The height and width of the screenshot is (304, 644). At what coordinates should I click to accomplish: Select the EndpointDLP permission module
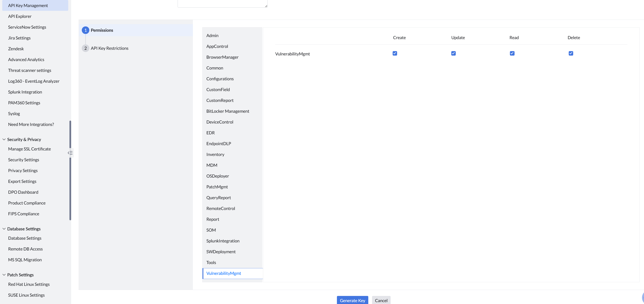[218, 144]
